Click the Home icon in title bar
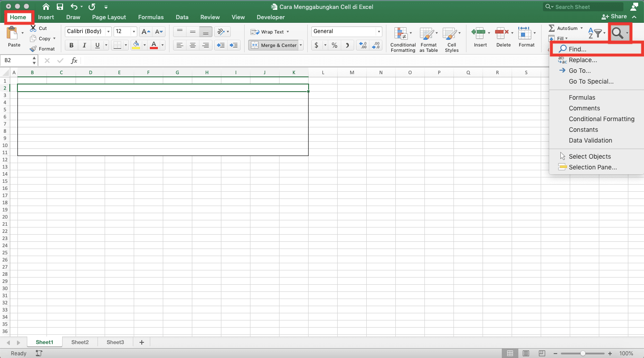The height and width of the screenshot is (358, 644). [46, 7]
